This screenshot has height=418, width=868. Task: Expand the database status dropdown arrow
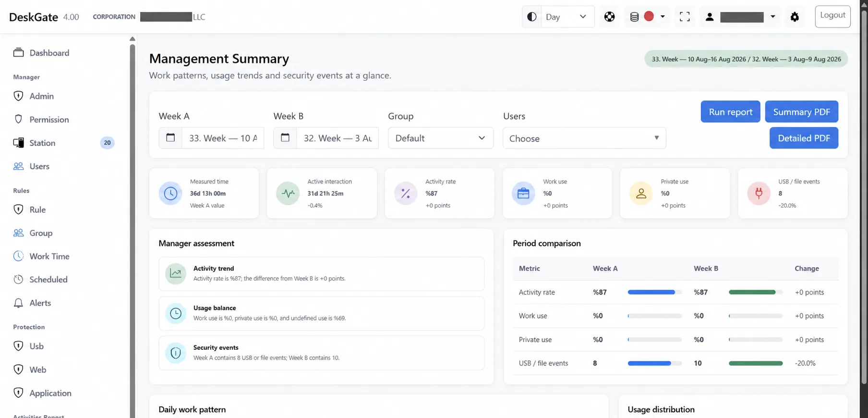(663, 17)
